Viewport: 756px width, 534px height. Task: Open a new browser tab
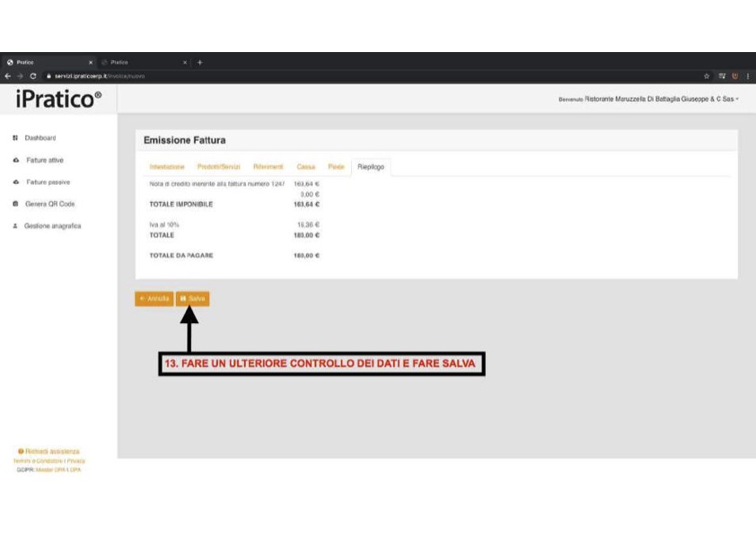(200, 62)
